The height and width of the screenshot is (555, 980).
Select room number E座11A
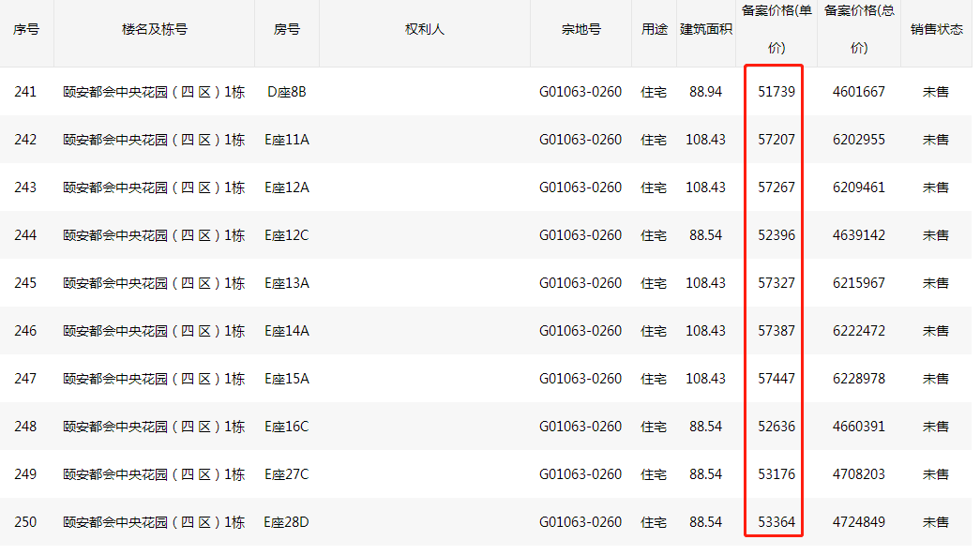pos(287,140)
